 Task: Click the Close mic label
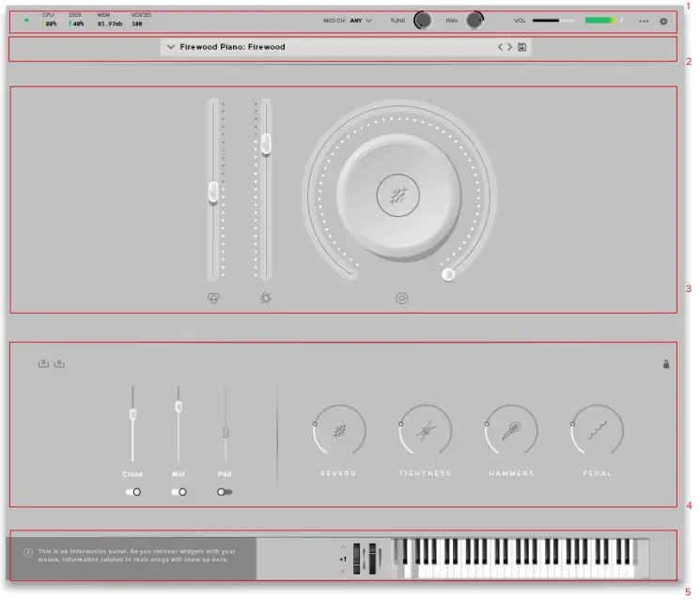pyautogui.click(x=132, y=474)
